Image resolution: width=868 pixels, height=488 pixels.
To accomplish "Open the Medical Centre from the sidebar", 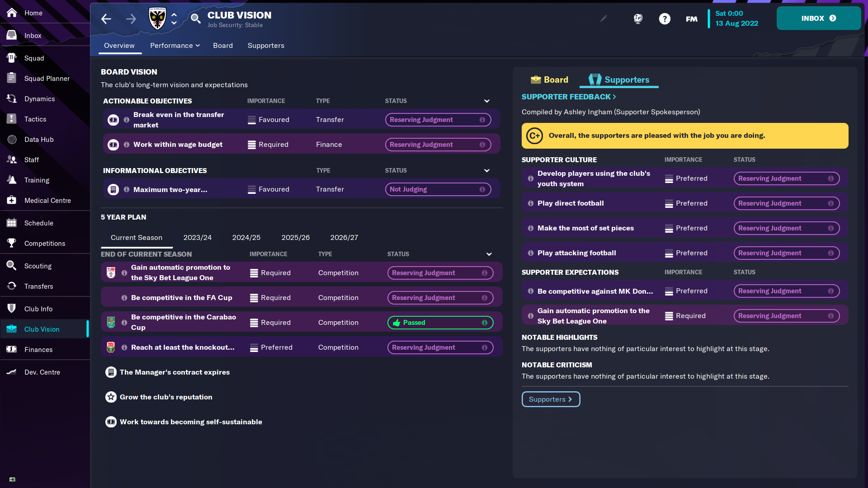I will pyautogui.click(x=47, y=200).
